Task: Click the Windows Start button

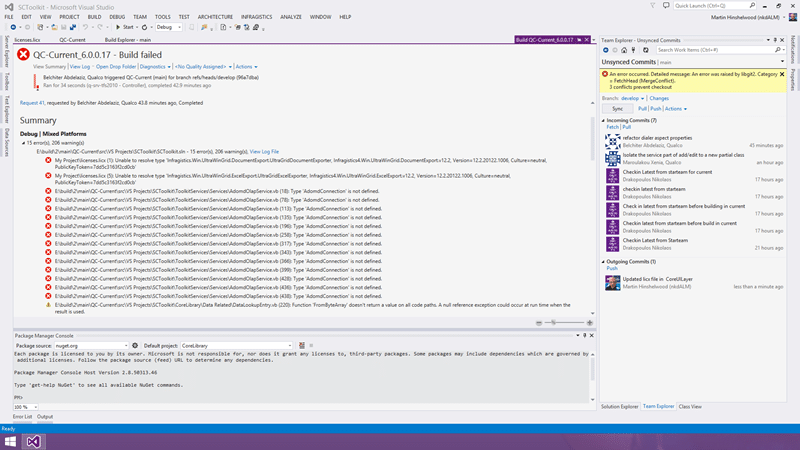Action: [x=10, y=441]
